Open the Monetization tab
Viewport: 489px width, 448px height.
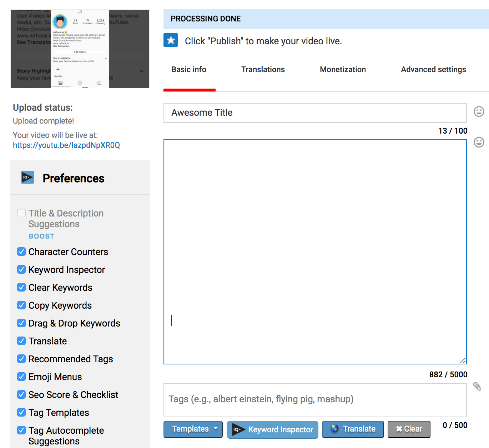point(343,70)
